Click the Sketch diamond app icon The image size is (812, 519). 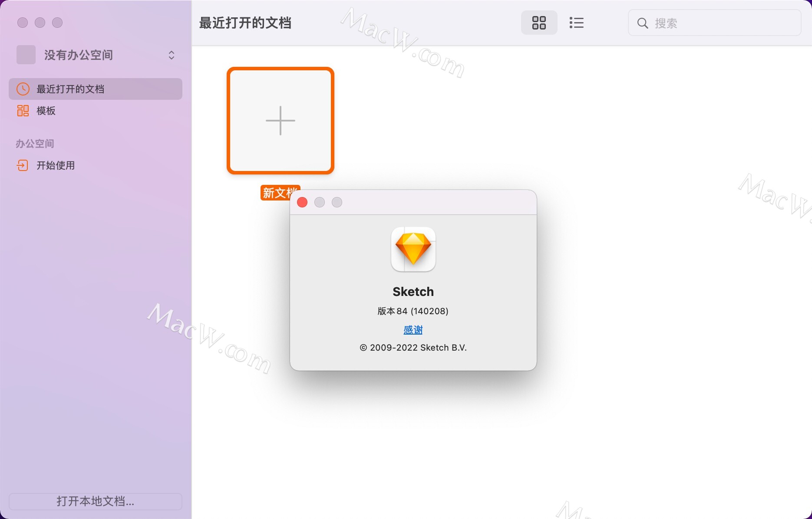point(413,249)
